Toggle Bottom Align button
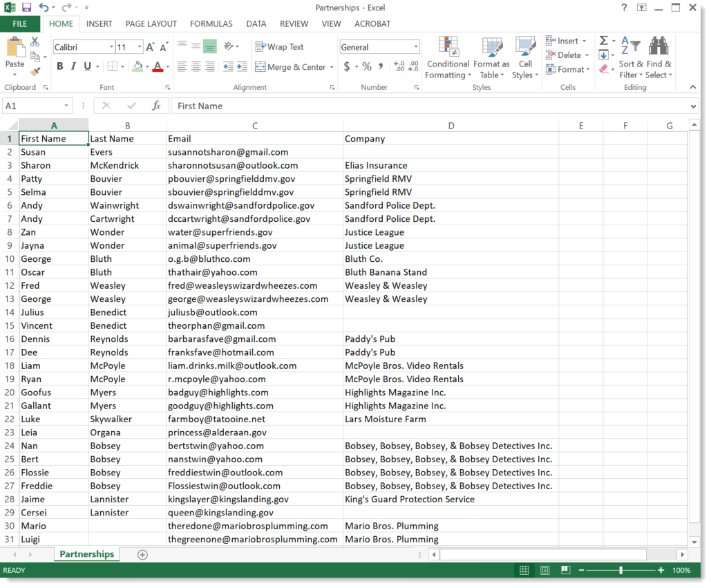This screenshot has width=711, height=588. [210, 46]
